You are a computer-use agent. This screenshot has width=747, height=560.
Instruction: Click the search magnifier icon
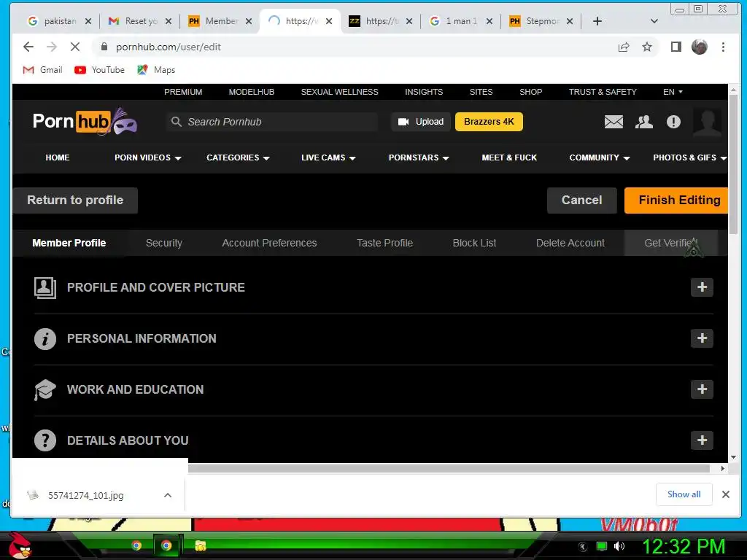tap(177, 122)
